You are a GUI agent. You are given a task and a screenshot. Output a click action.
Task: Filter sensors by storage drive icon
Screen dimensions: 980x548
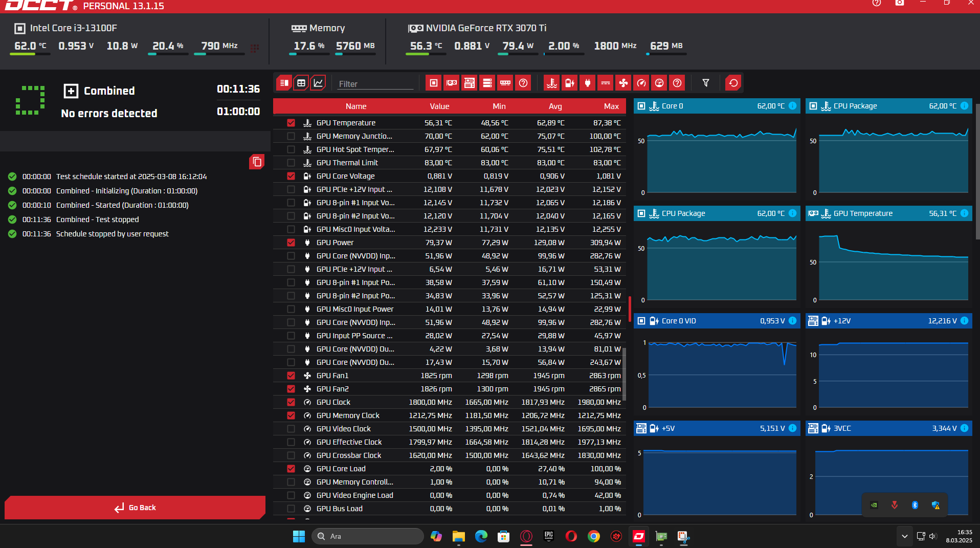pyautogui.click(x=487, y=83)
